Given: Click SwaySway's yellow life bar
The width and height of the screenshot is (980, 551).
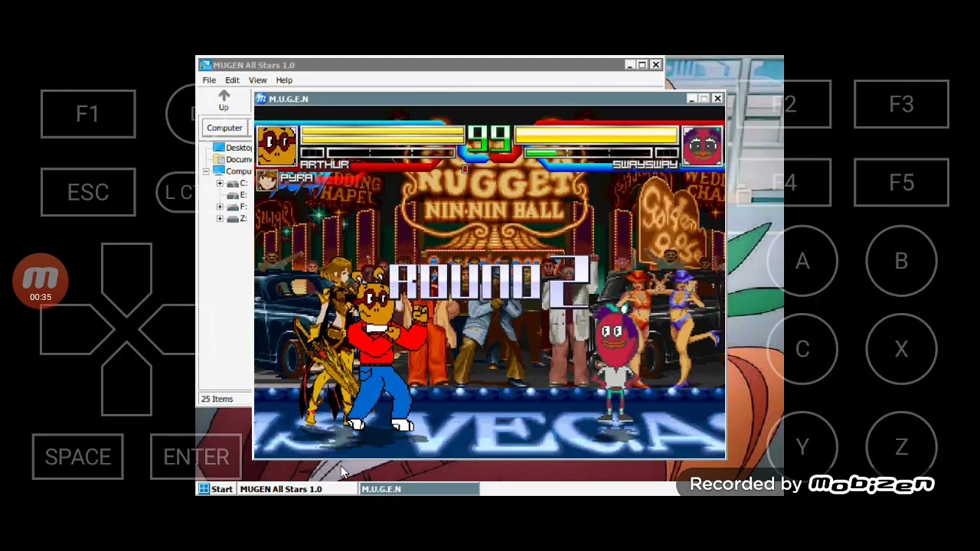Looking at the screenshot, I should click(596, 136).
